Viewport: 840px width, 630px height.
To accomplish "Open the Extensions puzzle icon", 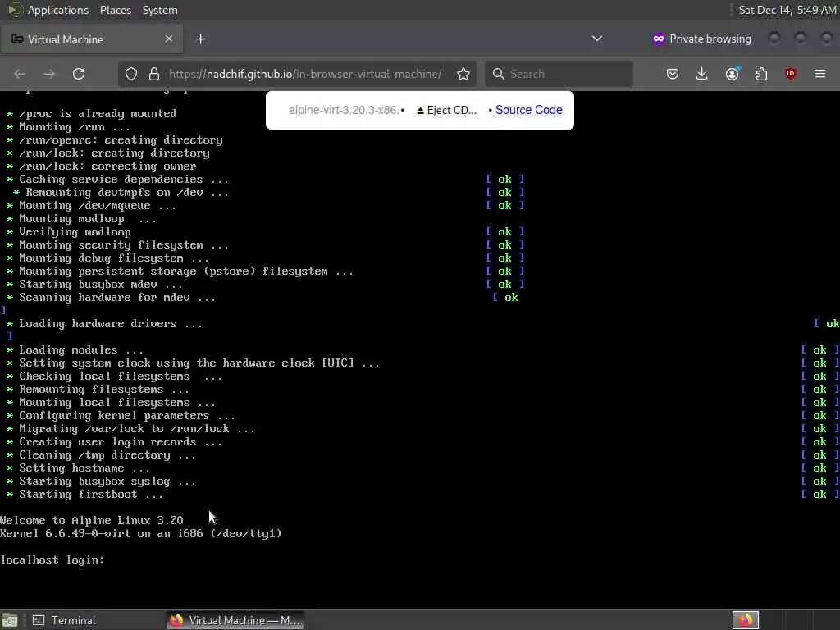I will [761, 74].
